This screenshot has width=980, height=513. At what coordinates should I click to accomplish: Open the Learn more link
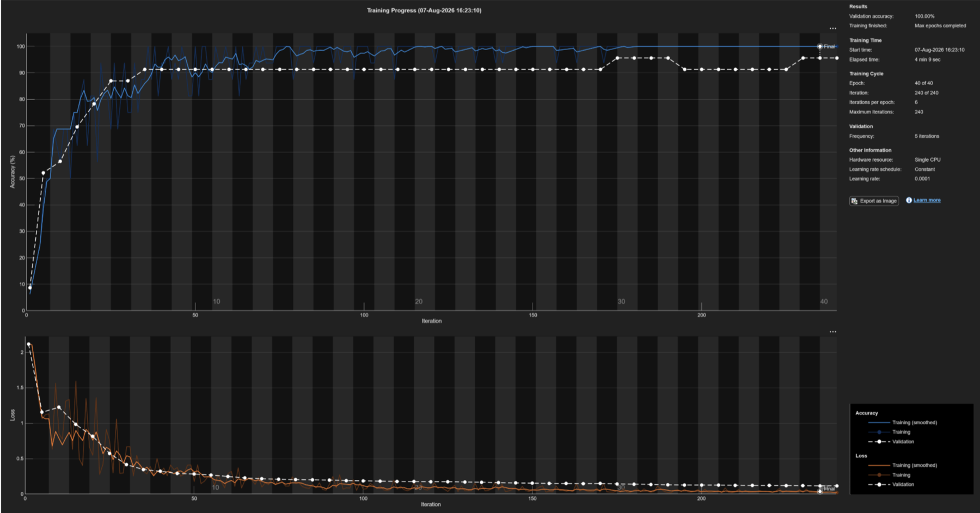pos(927,200)
